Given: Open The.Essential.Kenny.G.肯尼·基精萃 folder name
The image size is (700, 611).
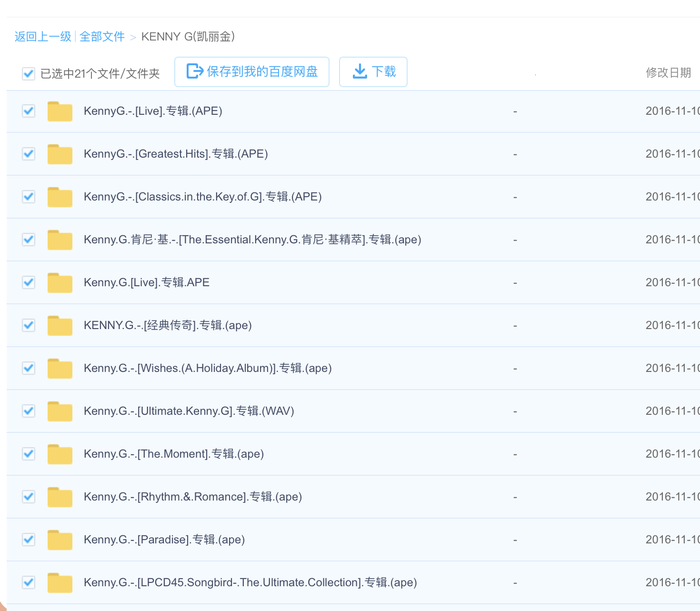Looking at the screenshot, I should pyautogui.click(x=252, y=240).
